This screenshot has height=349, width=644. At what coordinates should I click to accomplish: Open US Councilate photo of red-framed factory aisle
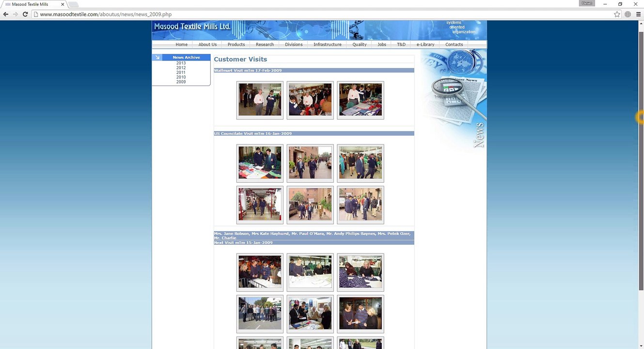(260, 205)
